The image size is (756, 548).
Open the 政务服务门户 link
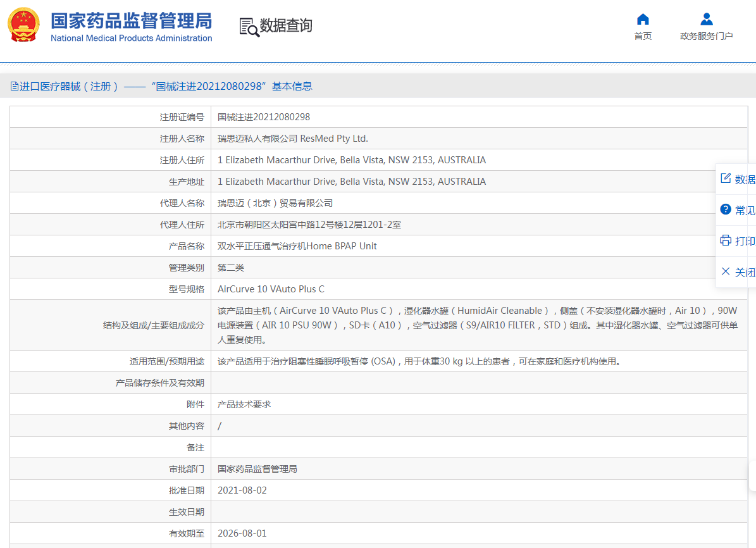point(707,36)
